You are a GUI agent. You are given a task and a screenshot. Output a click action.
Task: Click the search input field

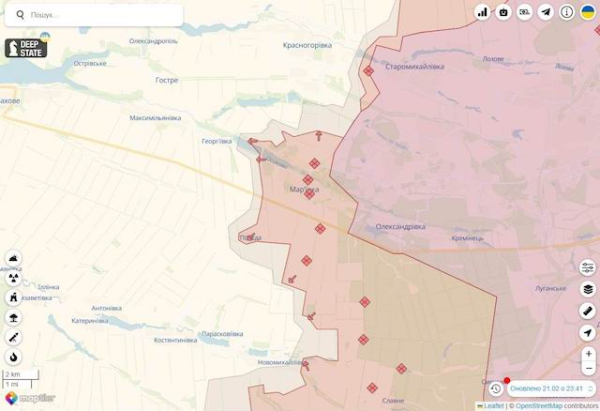coord(100,15)
